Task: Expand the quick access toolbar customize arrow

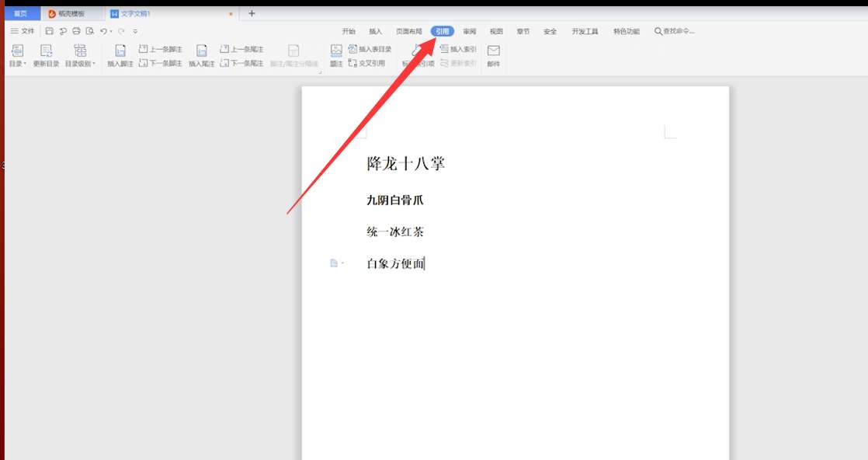Action: click(135, 31)
